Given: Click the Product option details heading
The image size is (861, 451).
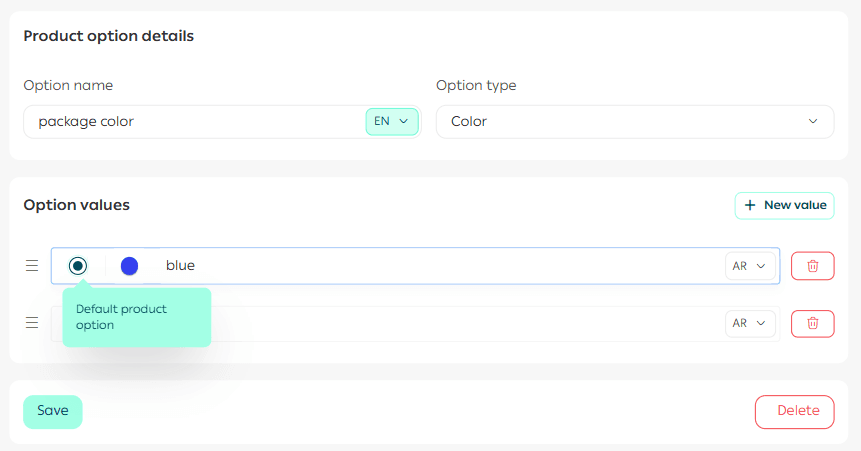Looking at the screenshot, I should click(108, 36).
